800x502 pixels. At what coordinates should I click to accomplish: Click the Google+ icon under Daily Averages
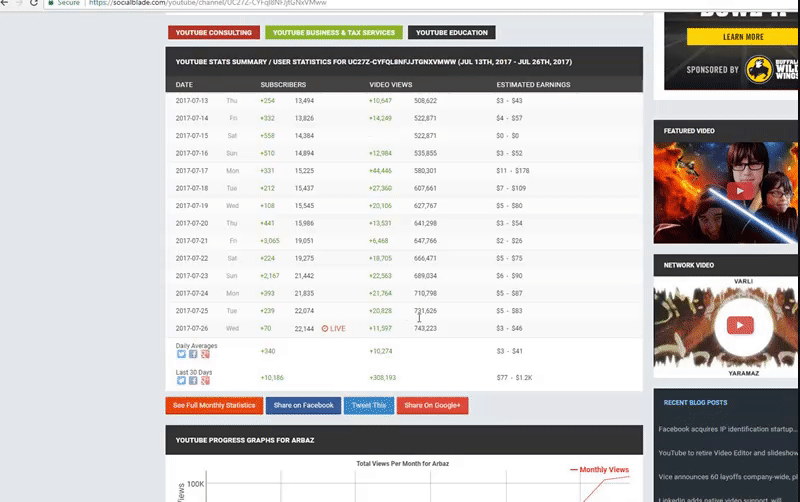[x=205, y=354]
